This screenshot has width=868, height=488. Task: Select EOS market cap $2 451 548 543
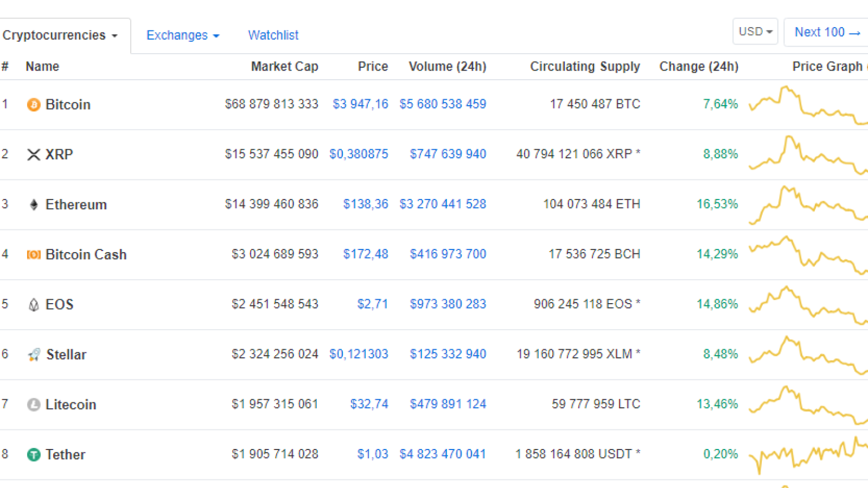coord(275,304)
